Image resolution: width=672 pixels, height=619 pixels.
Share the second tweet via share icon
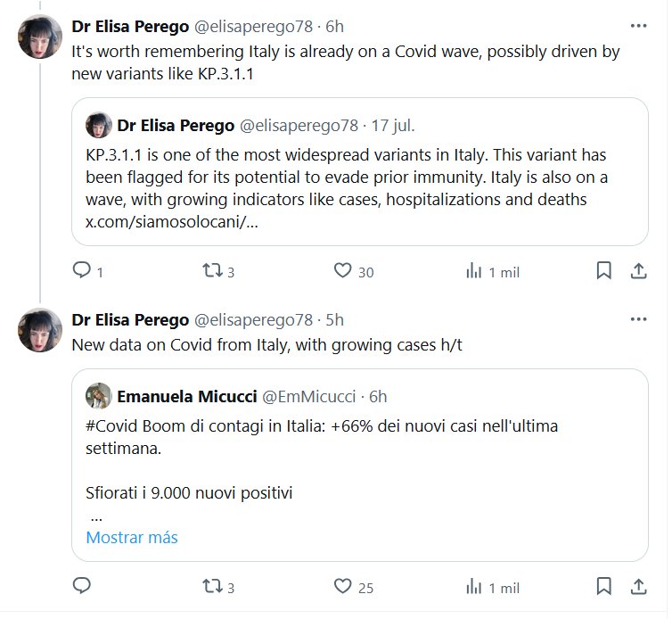pos(638,586)
